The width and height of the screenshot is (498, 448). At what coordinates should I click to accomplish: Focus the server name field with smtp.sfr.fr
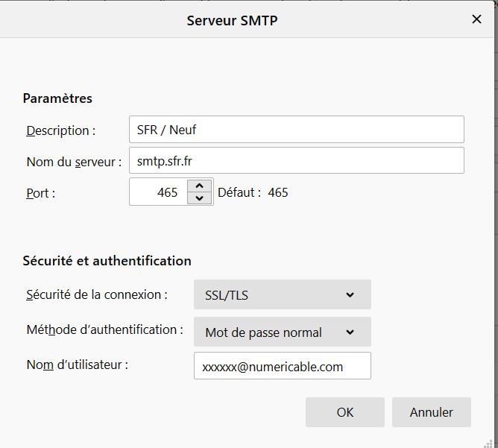point(296,160)
